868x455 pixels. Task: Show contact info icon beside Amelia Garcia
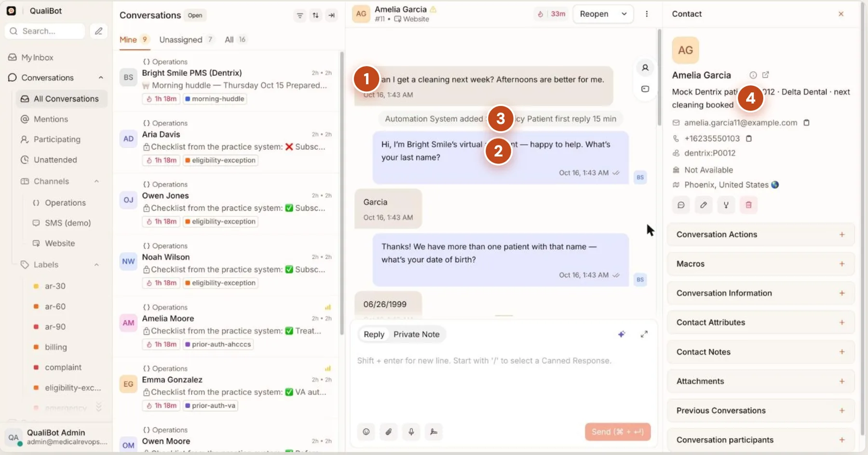pyautogui.click(x=753, y=75)
